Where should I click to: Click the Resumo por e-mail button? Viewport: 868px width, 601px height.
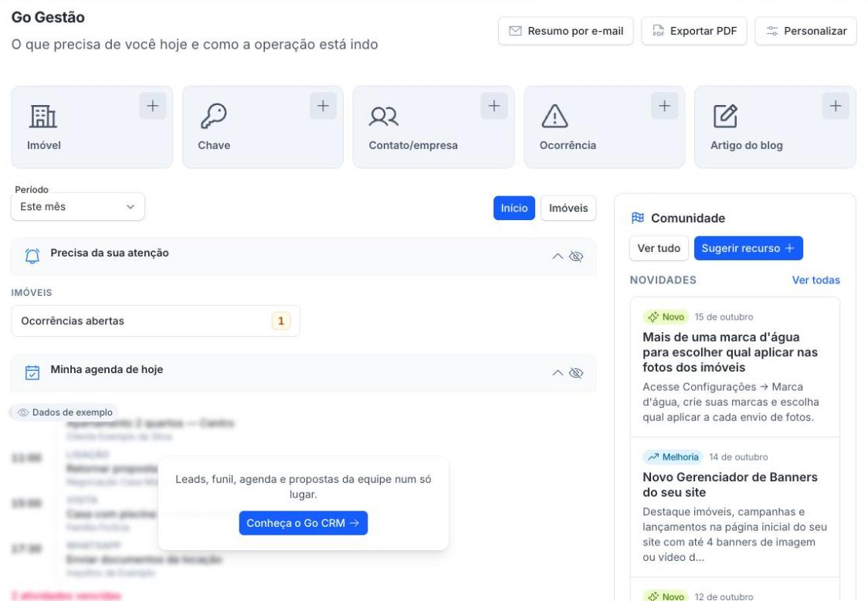point(566,31)
